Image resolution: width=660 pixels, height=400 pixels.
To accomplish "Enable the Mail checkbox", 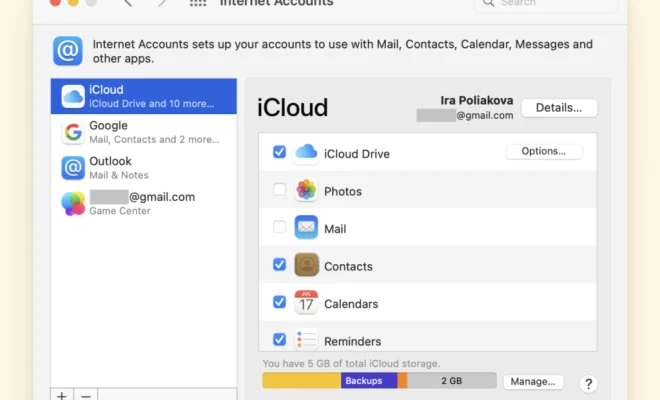I will point(279,227).
